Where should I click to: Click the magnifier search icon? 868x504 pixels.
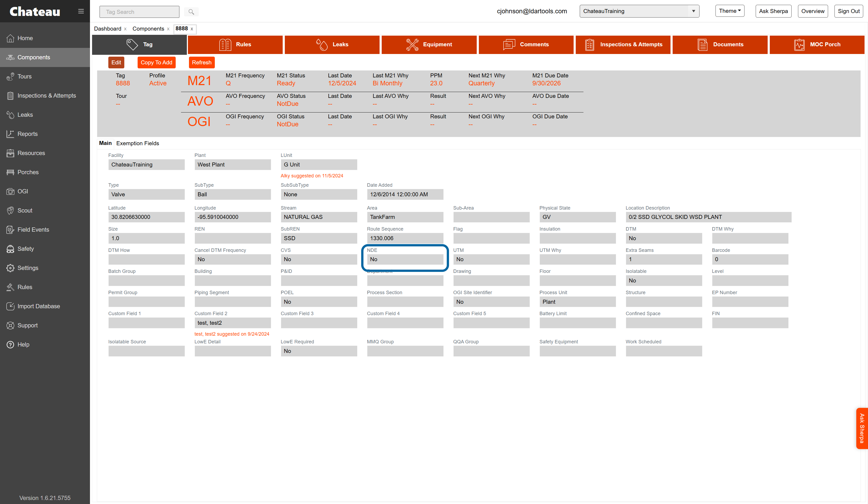click(x=191, y=12)
